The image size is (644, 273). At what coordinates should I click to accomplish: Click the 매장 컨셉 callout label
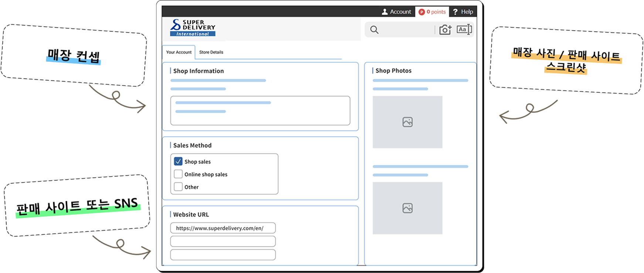coord(74,56)
